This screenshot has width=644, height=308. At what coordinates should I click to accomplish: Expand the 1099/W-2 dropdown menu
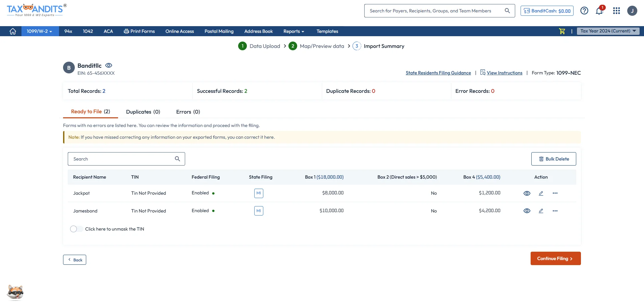tap(40, 31)
